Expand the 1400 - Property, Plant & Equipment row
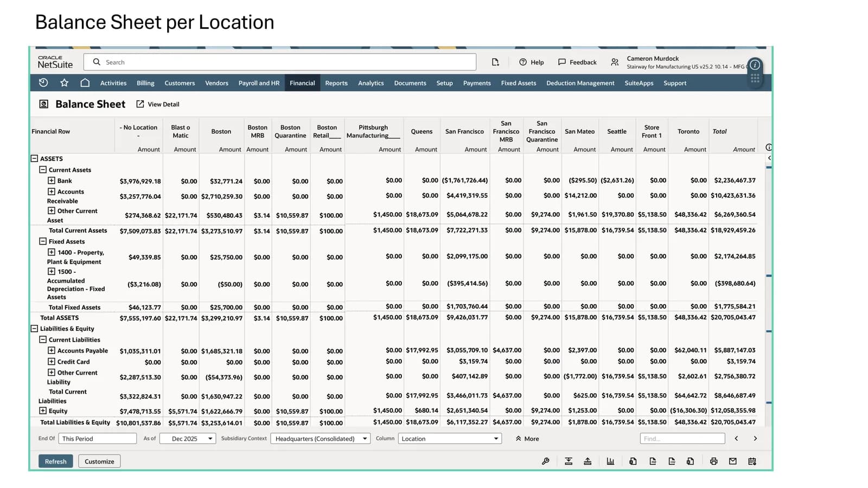Viewport: 868px width, 488px height. point(52,252)
